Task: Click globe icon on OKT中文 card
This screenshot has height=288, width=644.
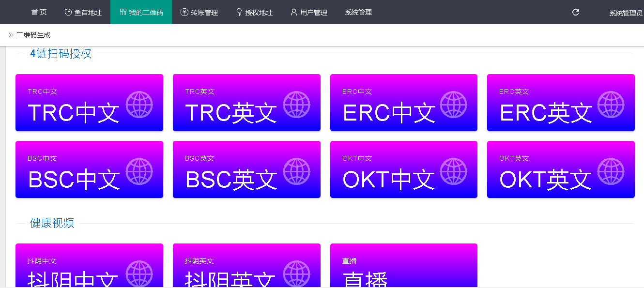Action: 454,171
